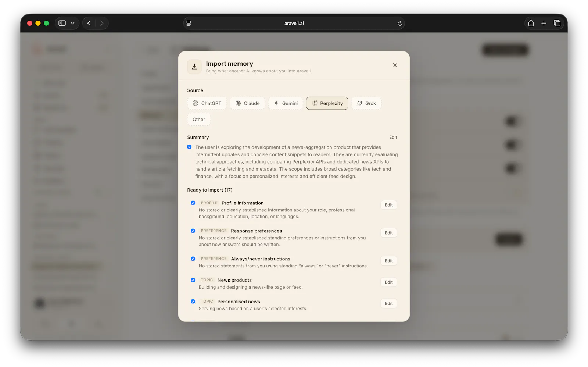The image size is (588, 367).
Task: Edit the Always/never instructions entry
Action: coord(389,261)
